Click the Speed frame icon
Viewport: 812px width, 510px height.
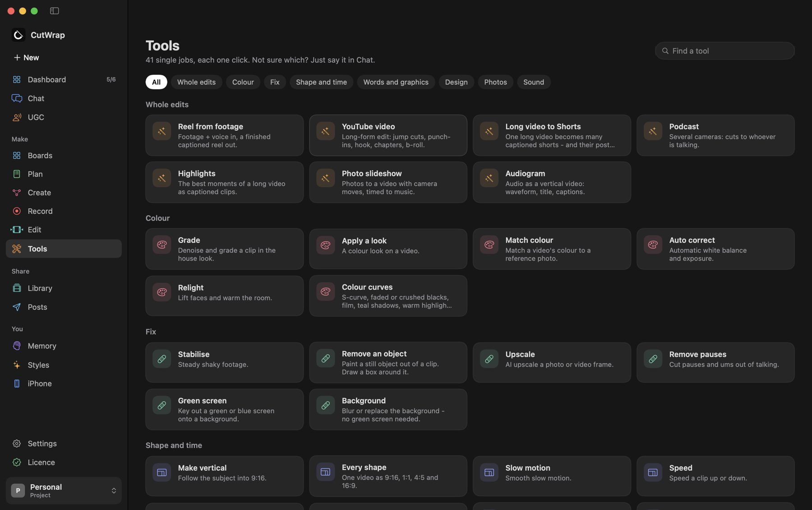(x=653, y=473)
